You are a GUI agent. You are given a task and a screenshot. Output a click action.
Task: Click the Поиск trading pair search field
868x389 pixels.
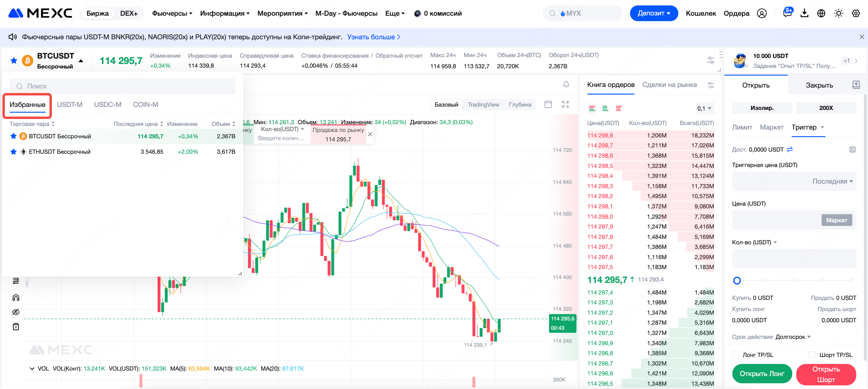tap(122, 86)
